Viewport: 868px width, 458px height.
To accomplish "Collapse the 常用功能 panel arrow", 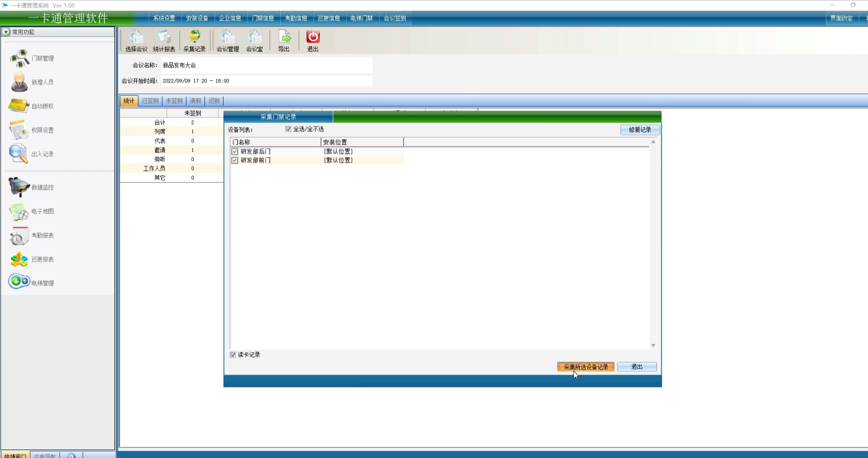I will coord(6,32).
